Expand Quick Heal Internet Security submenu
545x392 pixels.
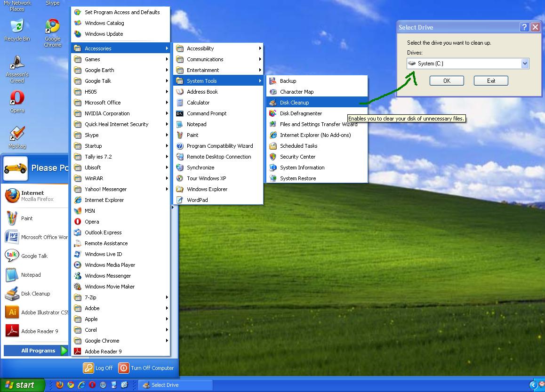[120, 124]
